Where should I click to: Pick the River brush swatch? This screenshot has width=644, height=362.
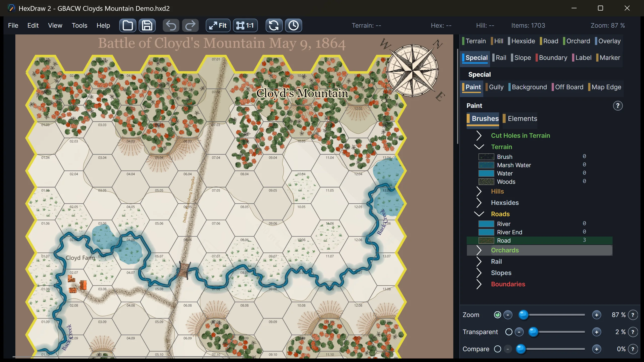click(x=486, y=224)
